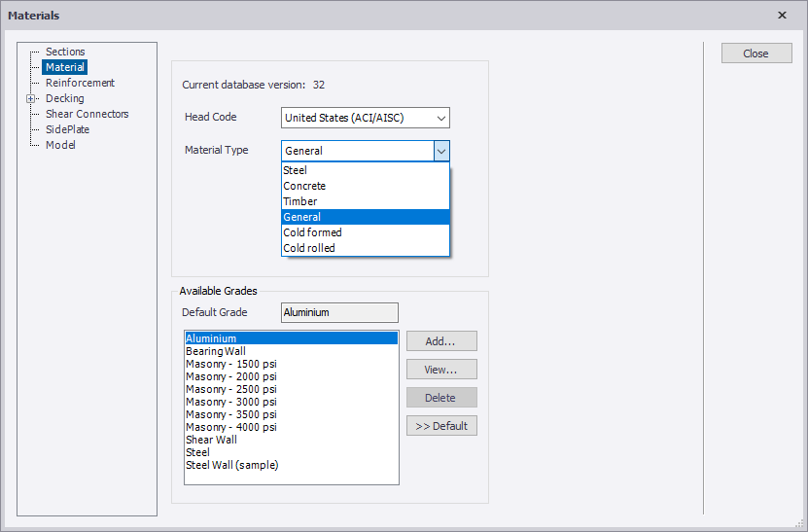The height and width of the screenshot is (532, 808).
Task: Select Masonry - 3000 psi grade
Action: [231, 402]
